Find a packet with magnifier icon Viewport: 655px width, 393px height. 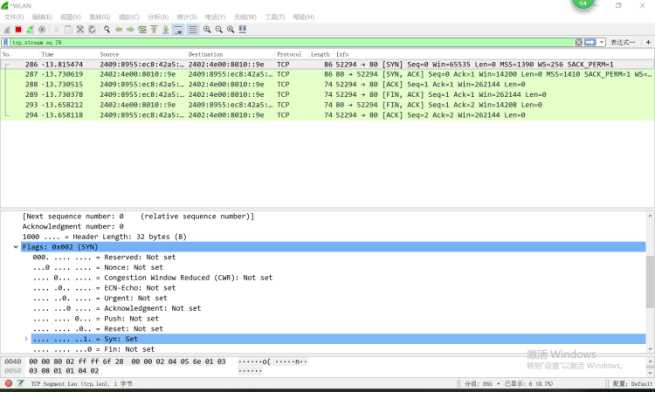[x=107, y=29]
